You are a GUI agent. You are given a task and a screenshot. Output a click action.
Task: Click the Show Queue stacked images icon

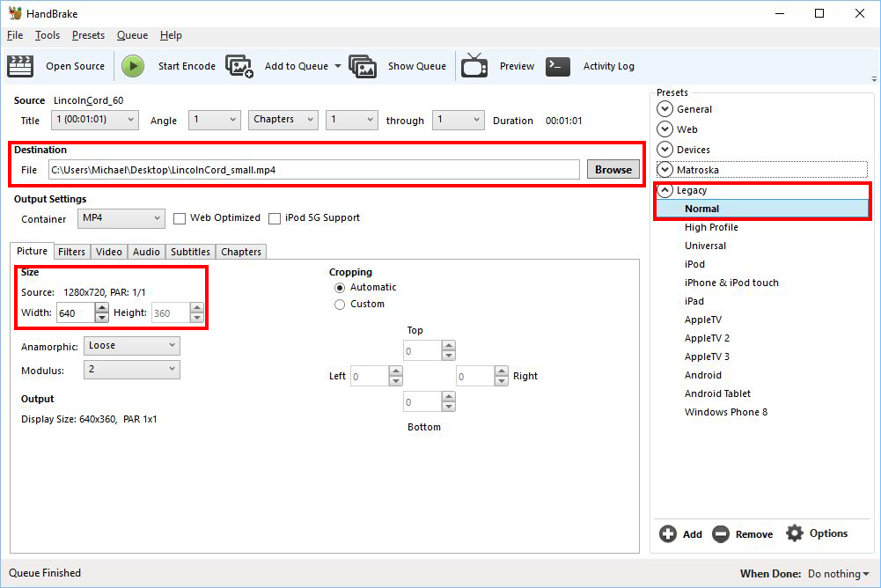363,66
